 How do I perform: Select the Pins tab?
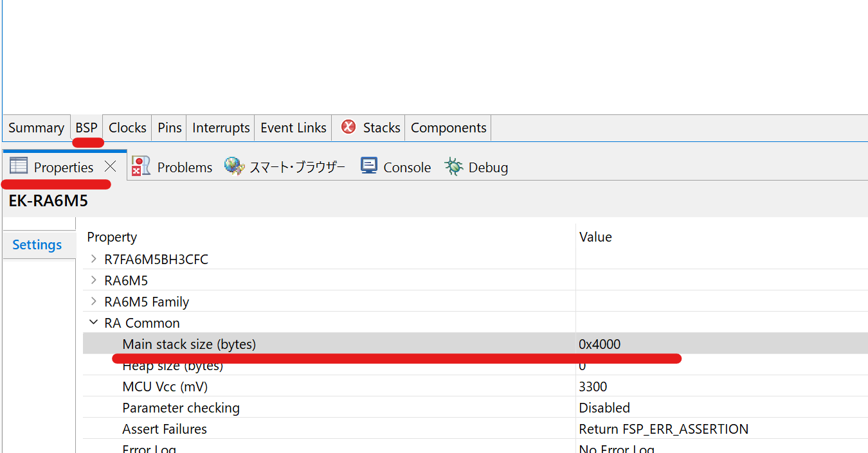pyautogui.click(x=170, y=128)
